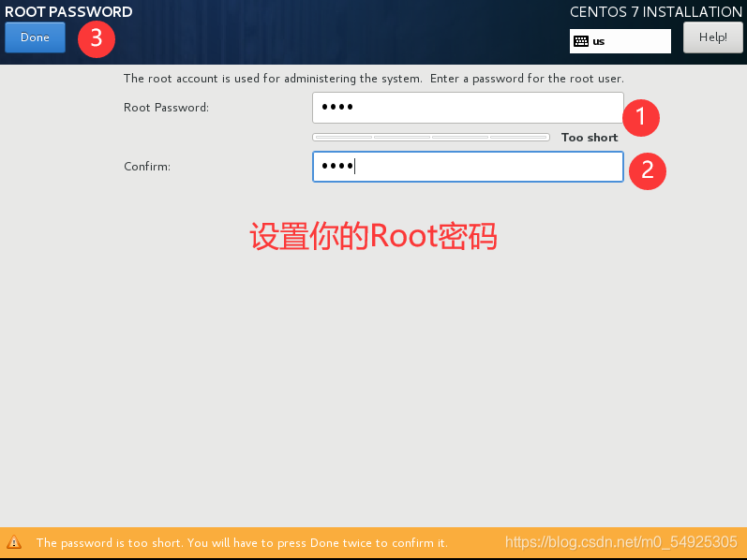
Task: Click the 'Confirm:' label
Action: [147, 167]
